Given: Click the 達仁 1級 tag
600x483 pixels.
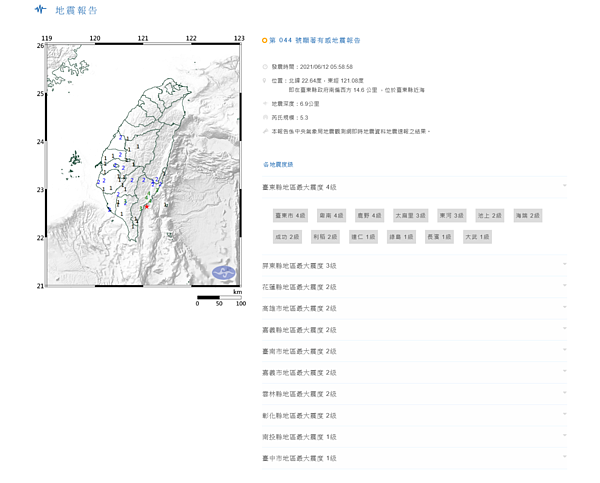Looking at the screenshot, I should [363, 237].
